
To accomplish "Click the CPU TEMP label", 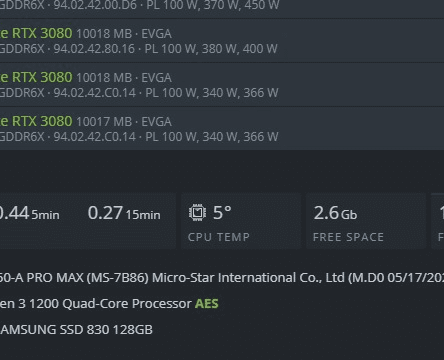I will pos(219,237).
